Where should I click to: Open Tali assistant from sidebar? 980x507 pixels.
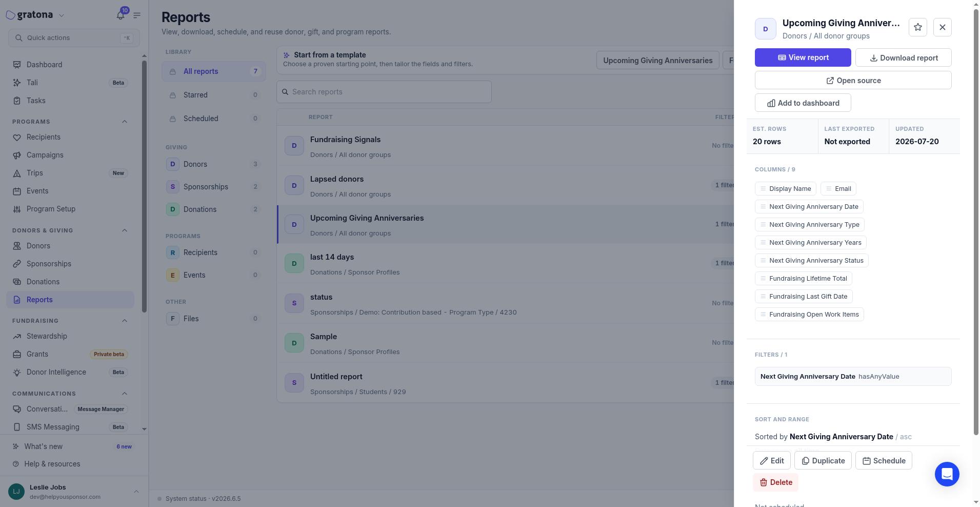(70, 83)
